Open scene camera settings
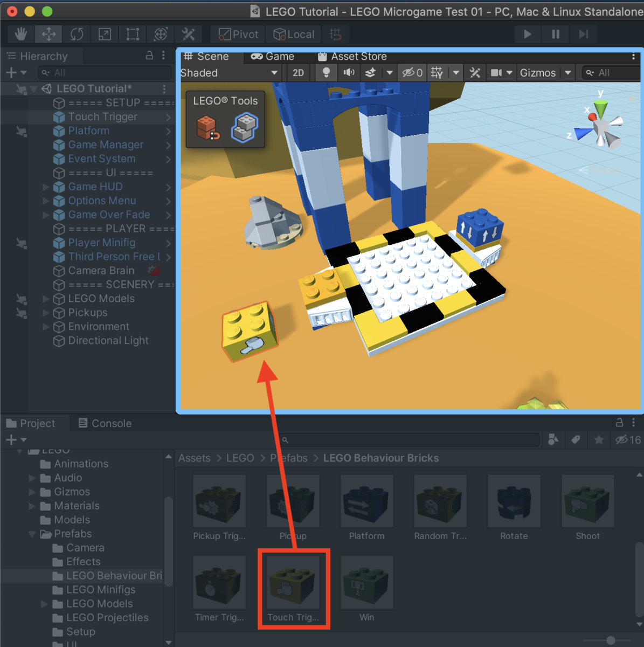The image size is (644, 647). tap(496, 73)
